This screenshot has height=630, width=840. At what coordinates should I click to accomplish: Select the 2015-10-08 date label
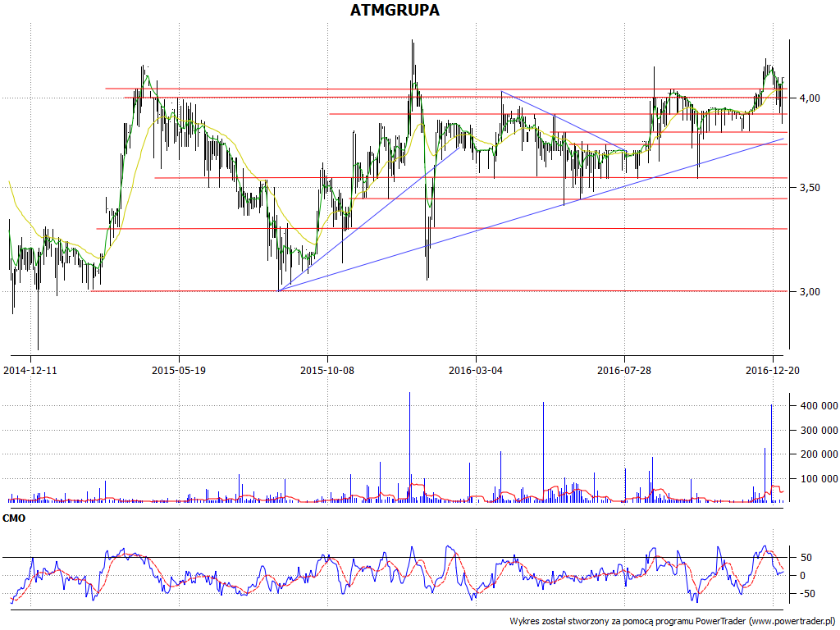pos(327,370)
